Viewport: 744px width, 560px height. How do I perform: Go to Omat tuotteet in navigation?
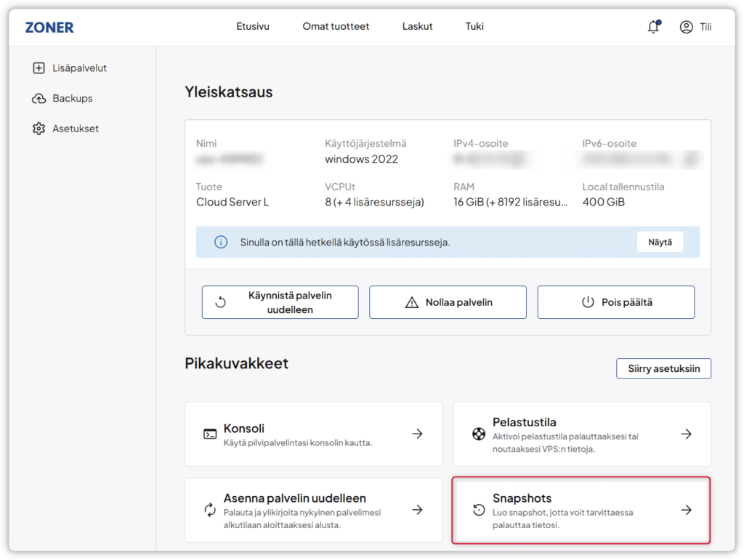[x=336, y=27]
